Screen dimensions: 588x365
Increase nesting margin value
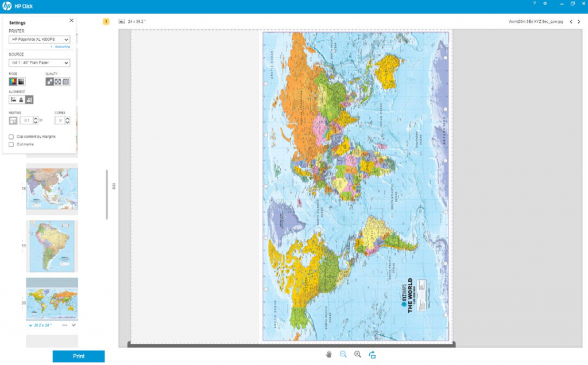click(36, 119)
